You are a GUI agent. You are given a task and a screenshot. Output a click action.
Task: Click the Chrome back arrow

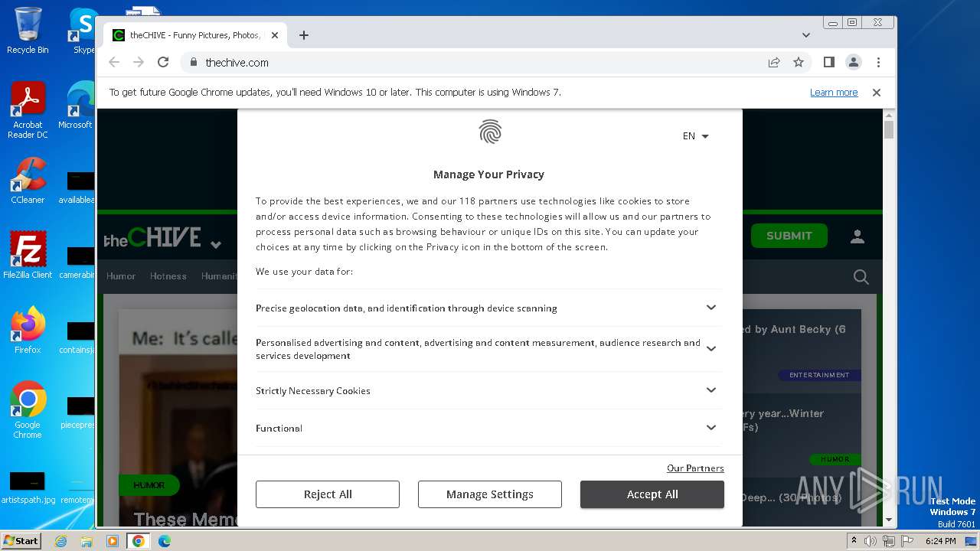(114, 62)
